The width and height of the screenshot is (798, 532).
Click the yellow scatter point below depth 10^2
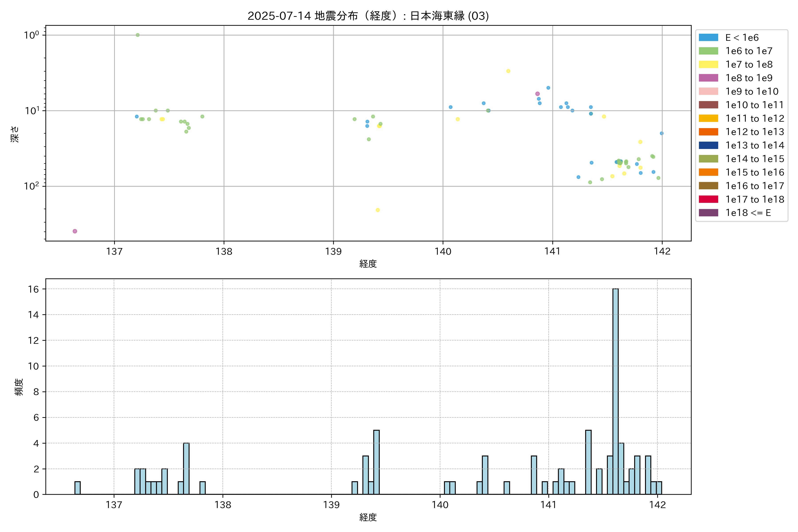tap(378, 210)
